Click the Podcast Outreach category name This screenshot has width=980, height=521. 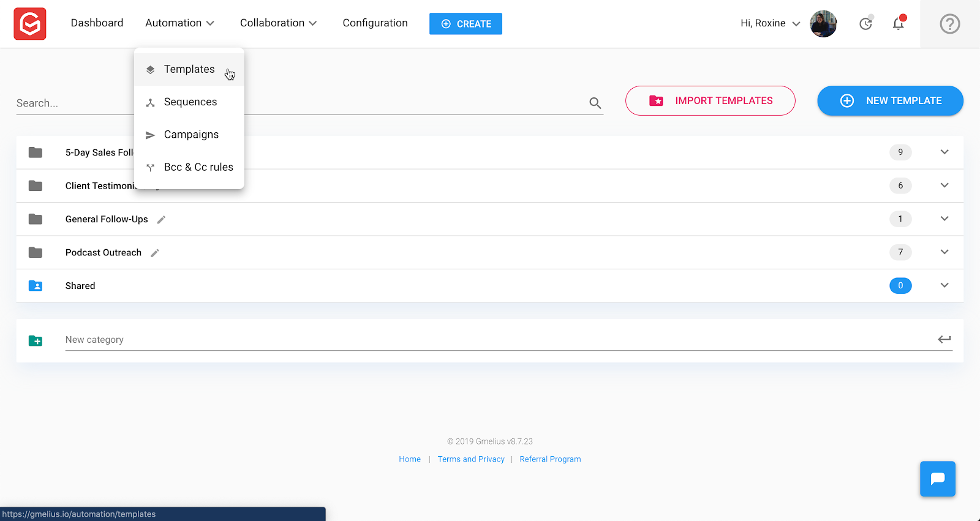(104, 252)
